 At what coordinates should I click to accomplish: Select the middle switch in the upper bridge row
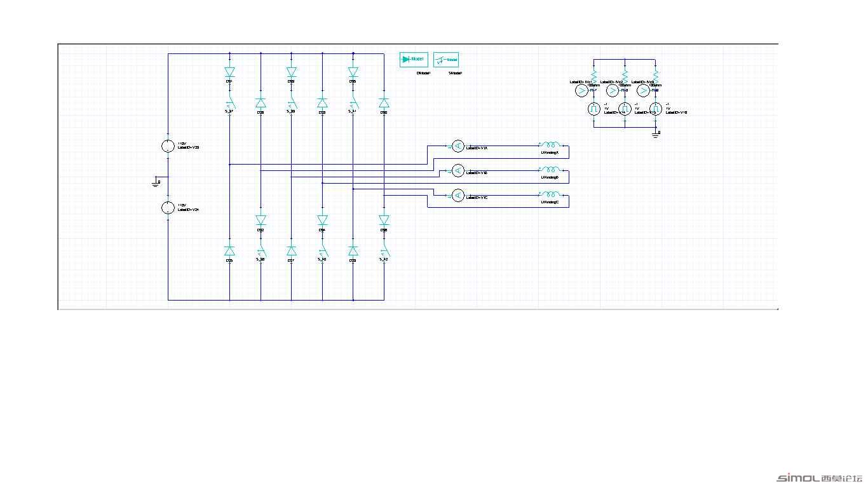coord(291,104)
